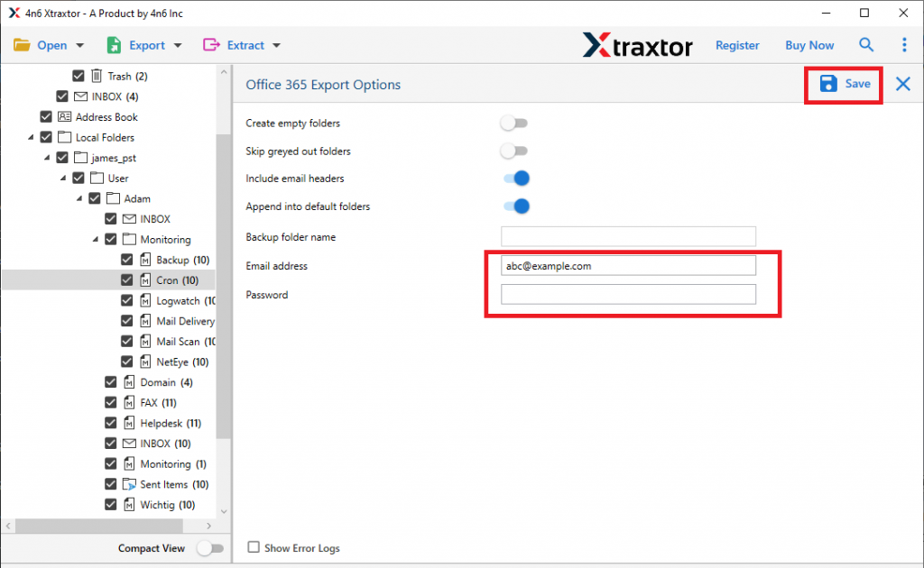Click the Backup folder name field
924x568 pixels.
(628, 236)
